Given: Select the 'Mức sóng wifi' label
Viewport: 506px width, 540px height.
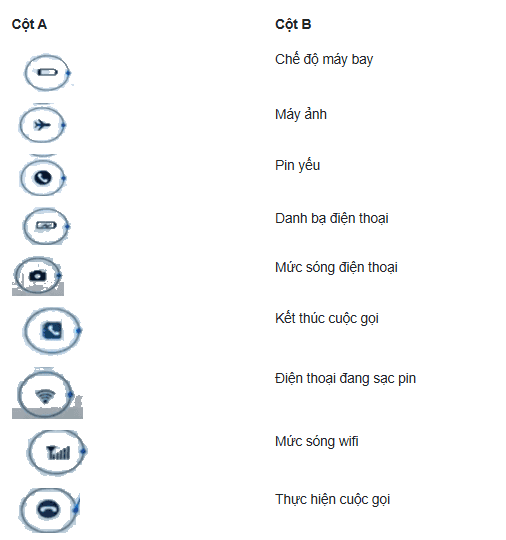Looking at the screenshot, I should [317, 442].
